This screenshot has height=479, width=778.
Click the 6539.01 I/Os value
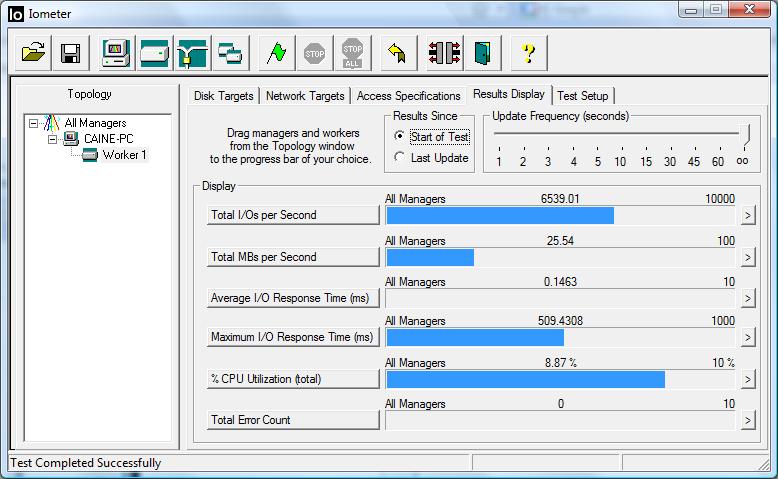point(560,199)
